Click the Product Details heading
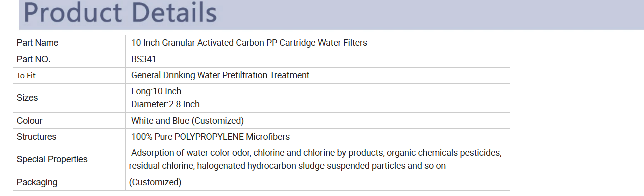This screenshot has height=196, width=644. coord(121,13)
